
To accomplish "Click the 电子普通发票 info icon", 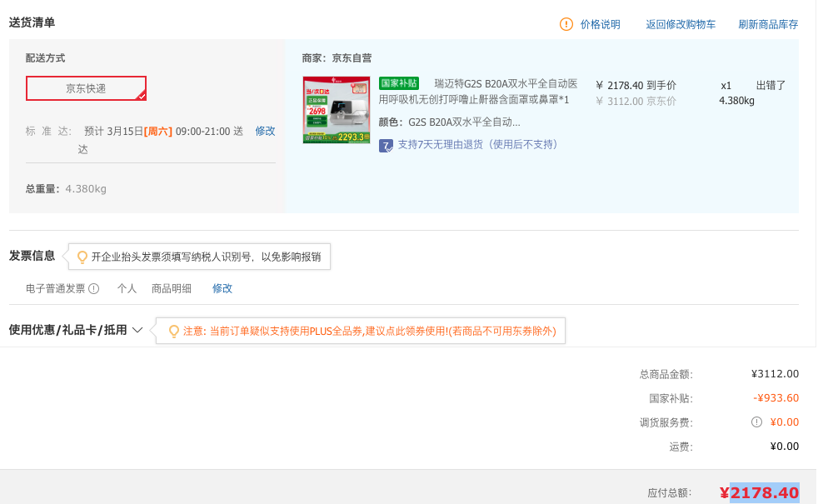I will 93,288.
